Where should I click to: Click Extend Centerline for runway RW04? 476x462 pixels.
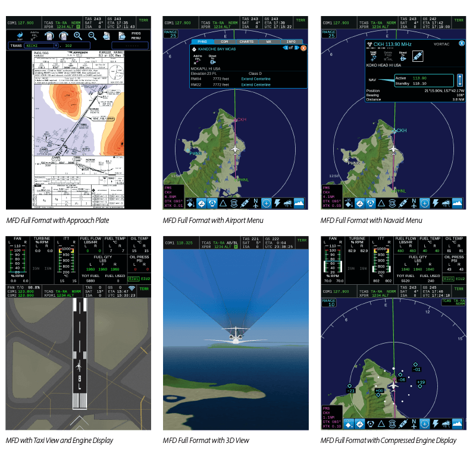pyautogui.click(x=256, y=78)
